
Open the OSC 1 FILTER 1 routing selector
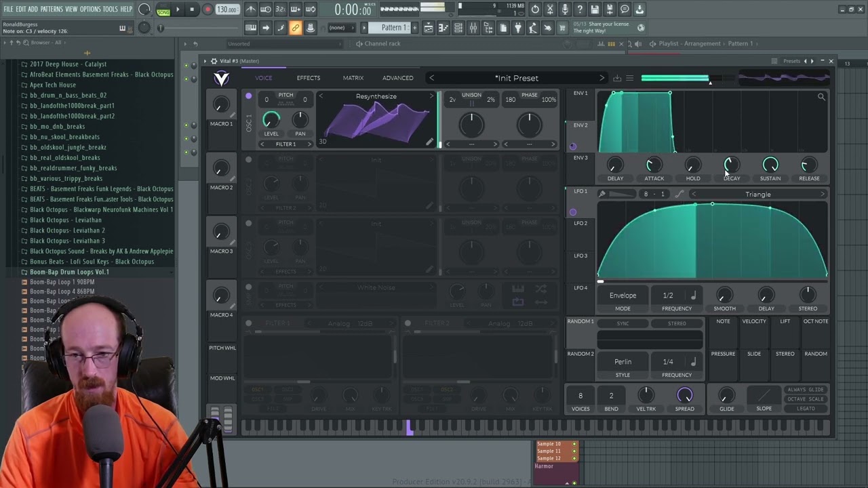[x=285, y=144]
